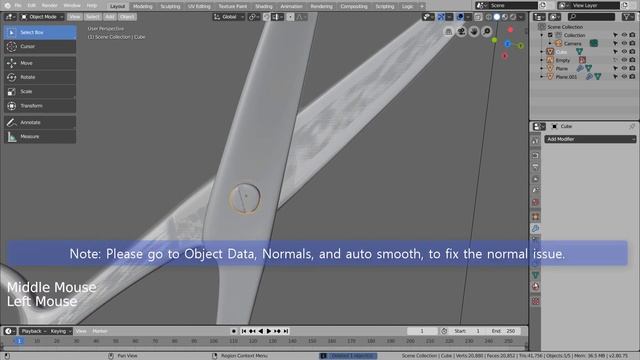Open the Object properties tab
The width and height of the screenshot is (640, 360).
(536, 217)
